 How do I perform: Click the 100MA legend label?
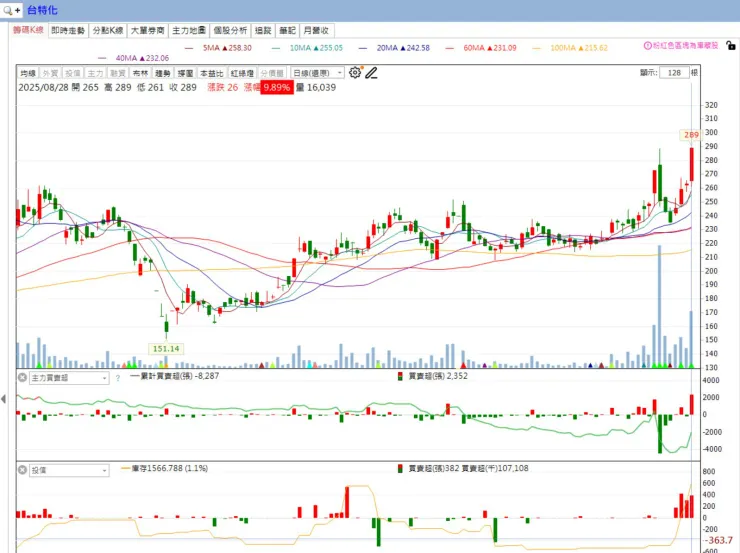point(579,48)
